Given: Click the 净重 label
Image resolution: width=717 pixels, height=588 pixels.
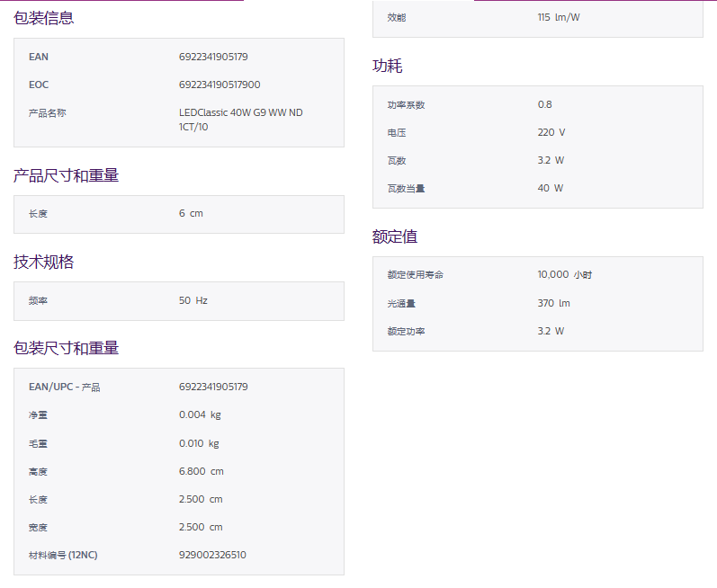Looking at the screenshot, I should coord(38,414).
